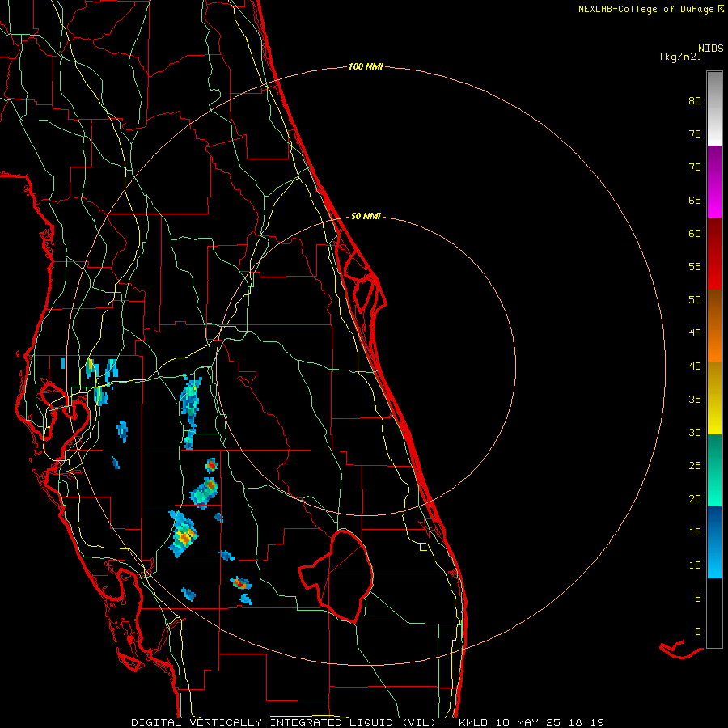Click the 50 value on the scale
The image size is (728, 728).
(695, 299)
